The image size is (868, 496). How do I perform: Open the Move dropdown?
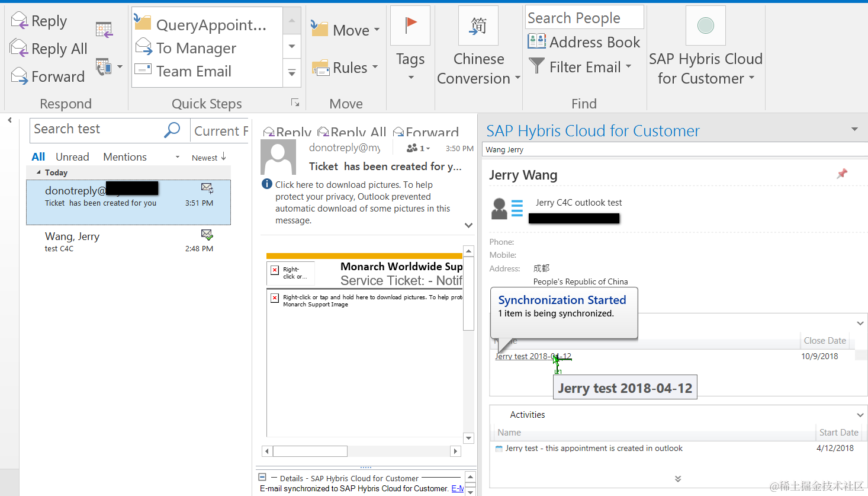click(x=346, y=30)
